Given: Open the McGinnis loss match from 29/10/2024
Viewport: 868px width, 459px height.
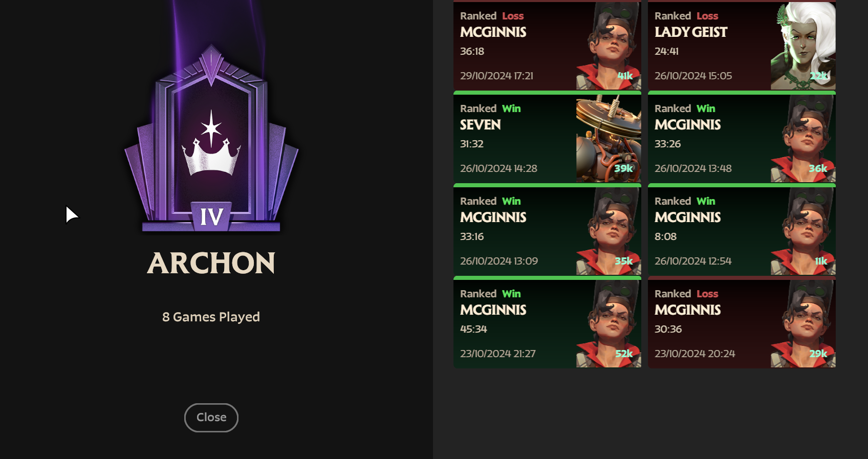Looking at the screenshot, I should [547, 45].
